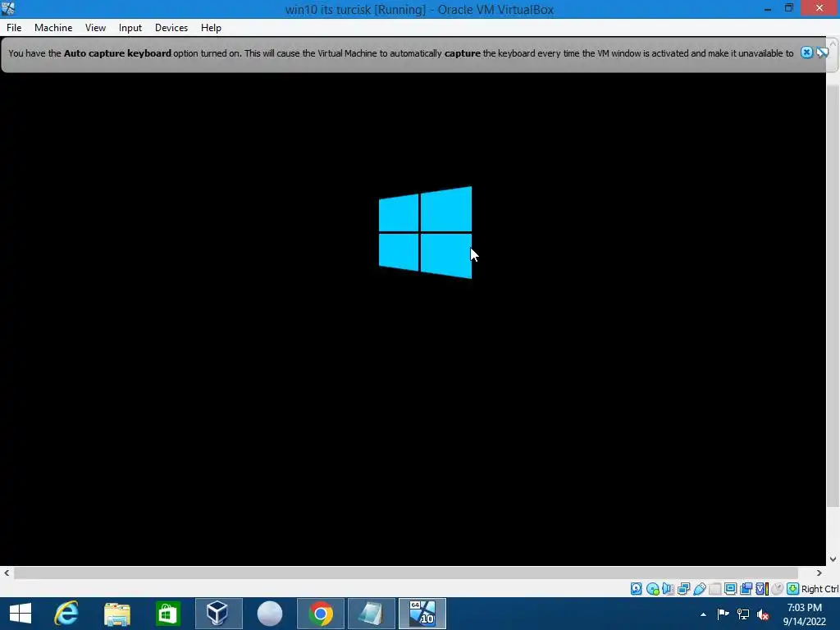840x630 pixels.
Task: Click the shared folders indicator
Action: coord(714,589)
